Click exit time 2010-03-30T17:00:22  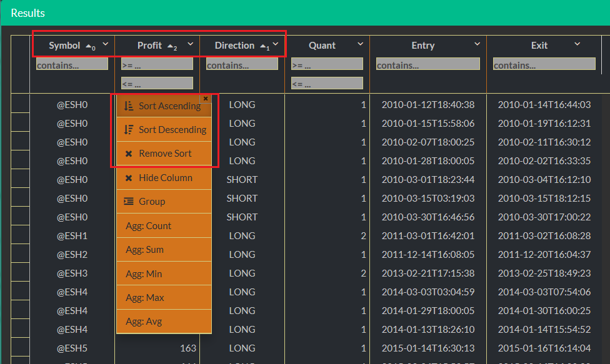(x=544, y=217)
